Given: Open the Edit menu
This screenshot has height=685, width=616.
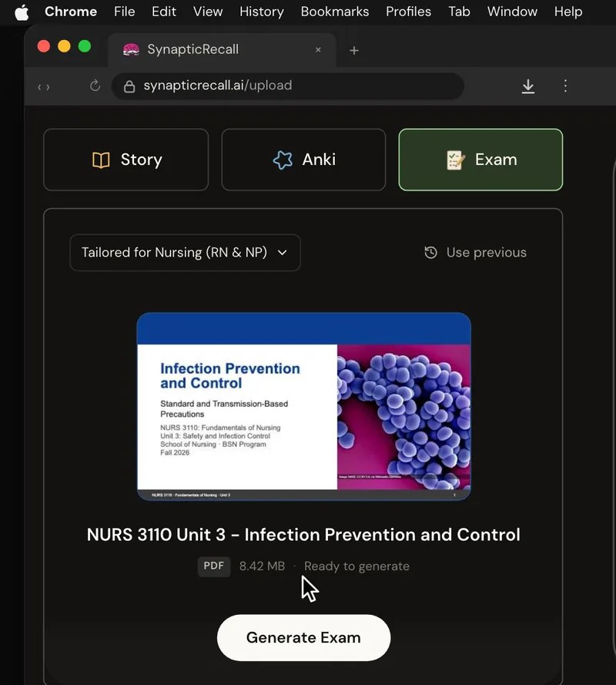Looking at the screenshot, I should (x=164, y=12).
